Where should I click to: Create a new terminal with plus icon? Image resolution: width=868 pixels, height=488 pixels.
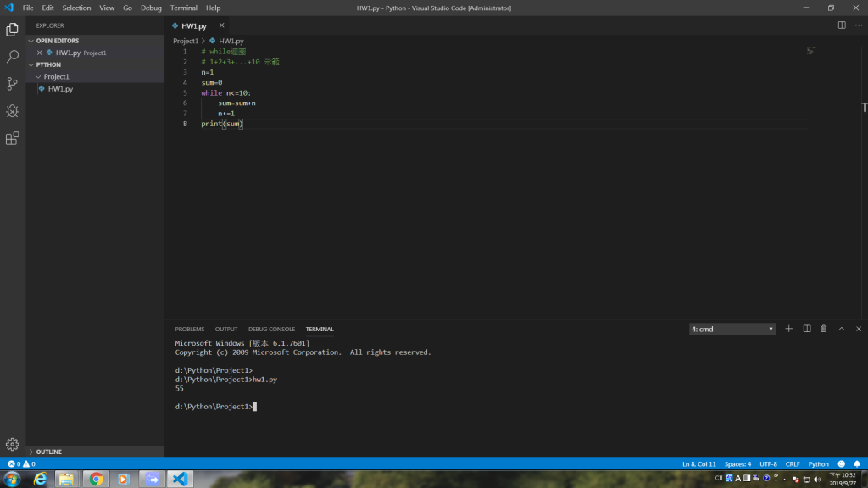789,329
